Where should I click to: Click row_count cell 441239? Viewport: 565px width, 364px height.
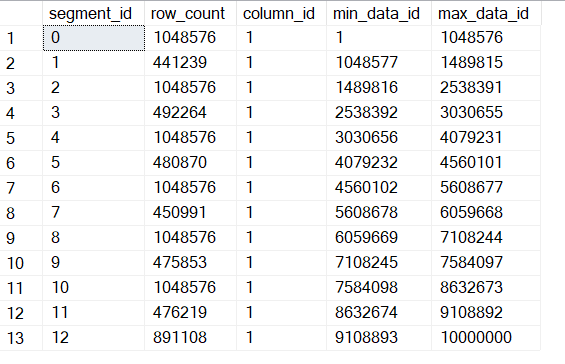point(191,63)
